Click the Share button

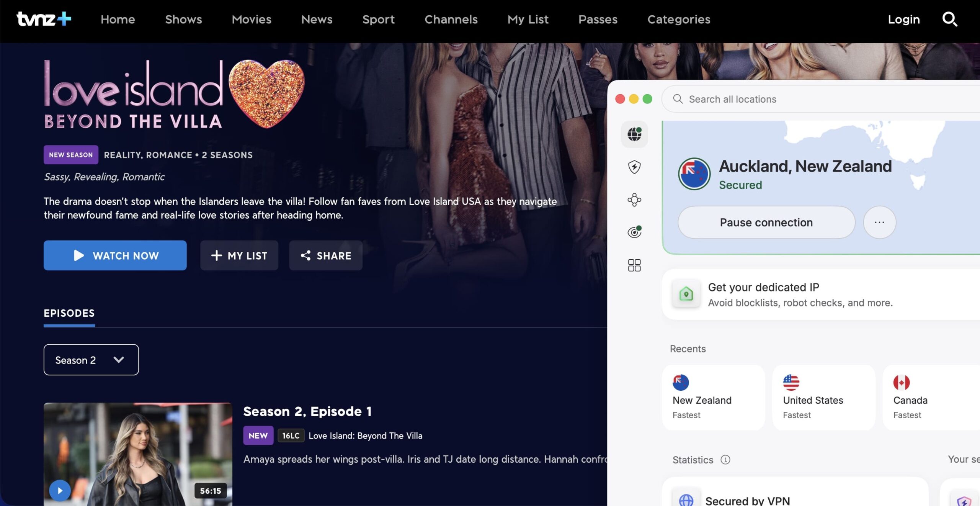326,255
